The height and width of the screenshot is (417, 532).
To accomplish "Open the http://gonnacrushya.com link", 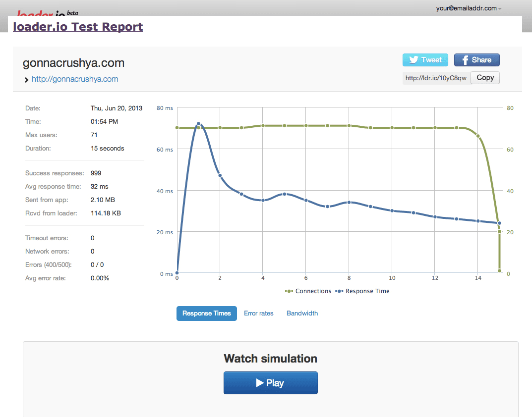I will pos(75,79).
